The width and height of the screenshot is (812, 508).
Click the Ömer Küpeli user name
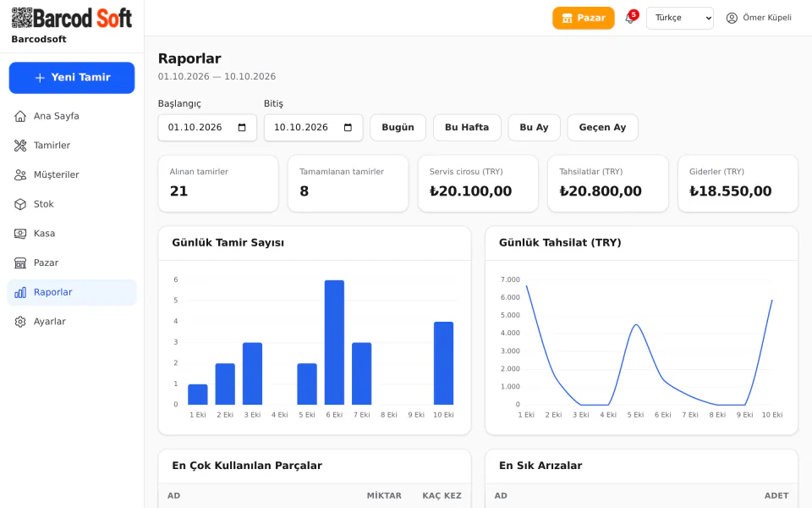point(767,18)
